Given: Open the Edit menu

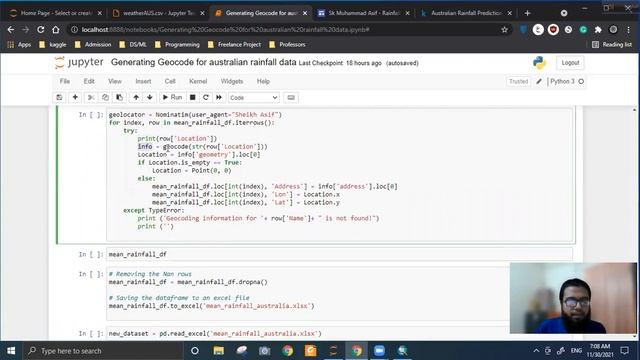Looking at the screenshot, I should (89, 81).
